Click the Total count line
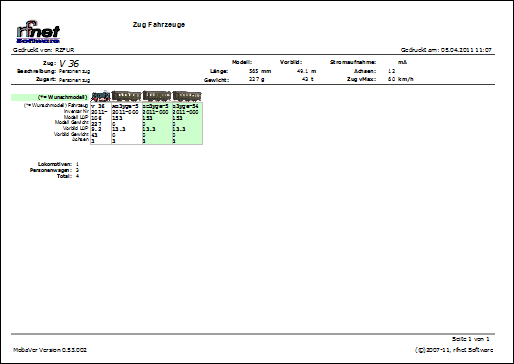 [68, 176]
